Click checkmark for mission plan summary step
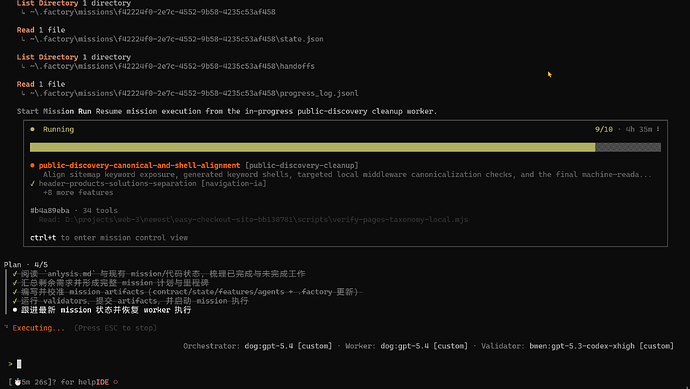 (15, 283)
